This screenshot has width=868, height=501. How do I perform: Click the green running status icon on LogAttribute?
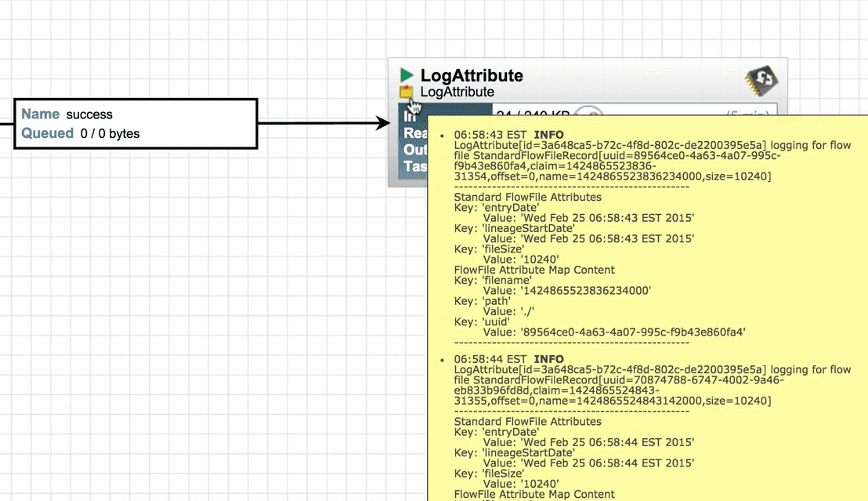[x=406, y=75]
